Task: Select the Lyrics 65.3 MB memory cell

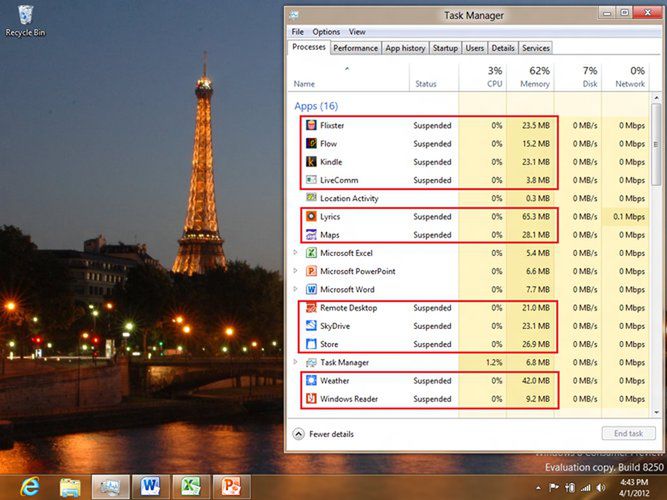Action: point(530,216)
